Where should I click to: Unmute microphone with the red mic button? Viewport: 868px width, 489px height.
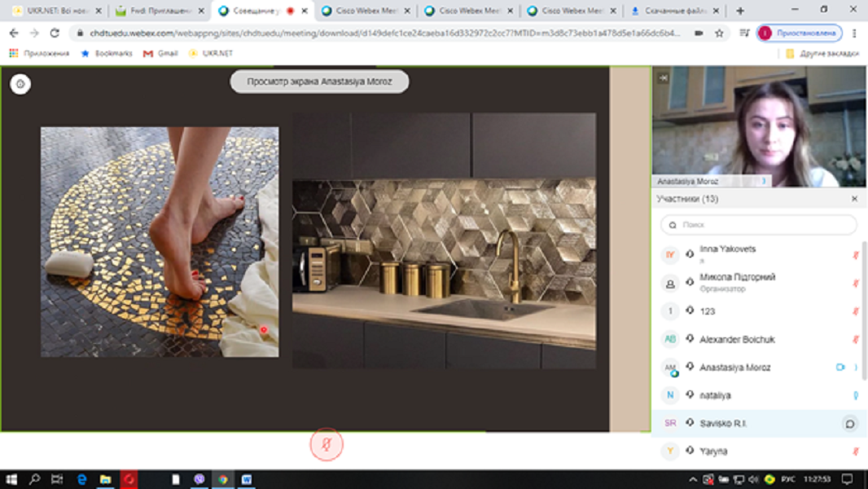point(327,444)
